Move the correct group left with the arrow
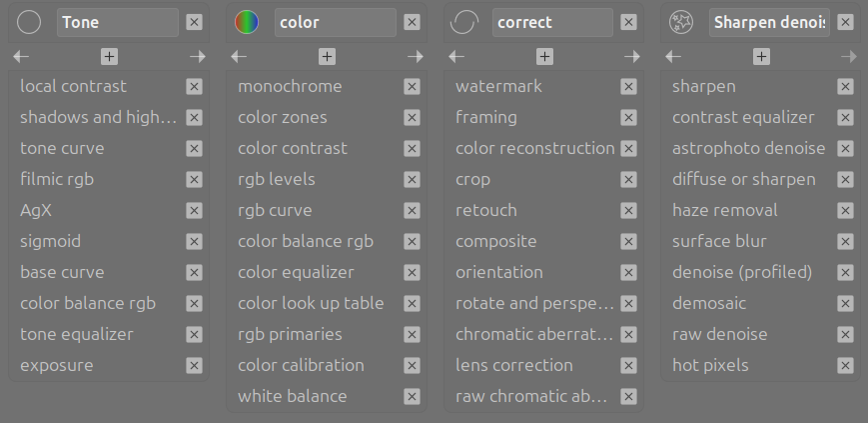Screen dimensions: 868x423 456,57
